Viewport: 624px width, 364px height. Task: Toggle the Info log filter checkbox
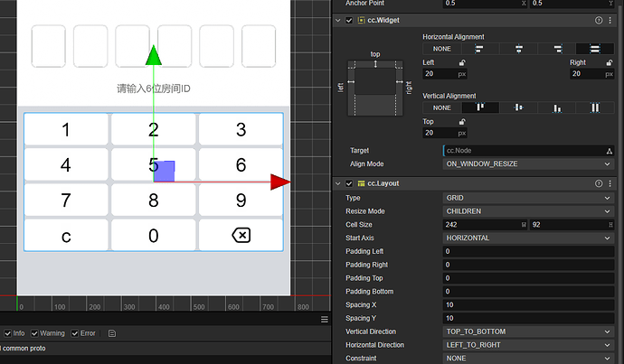tap(7, 333)
